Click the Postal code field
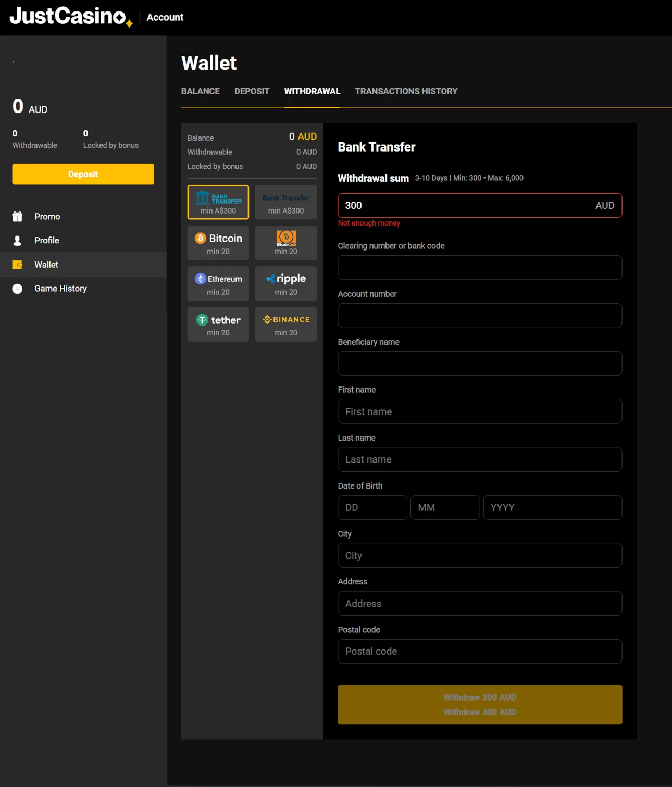The width and height of the screenshot is (672, 787). click(x=480, y=651)
